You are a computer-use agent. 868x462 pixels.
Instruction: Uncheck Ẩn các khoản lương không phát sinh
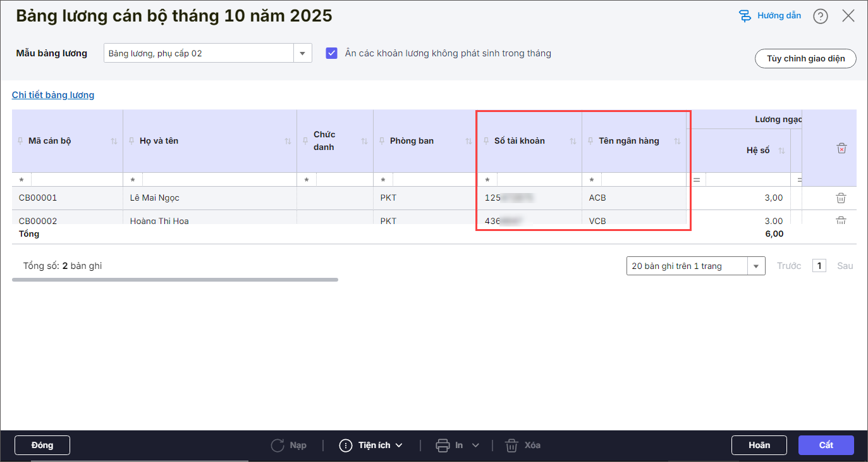[332, 53]
